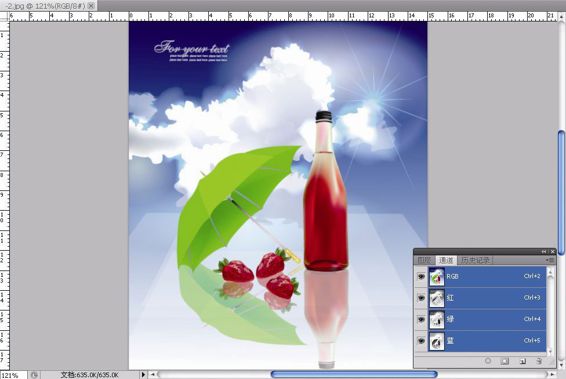
Task: Save selection as channel icon
Action: click(x=505, y=361)
